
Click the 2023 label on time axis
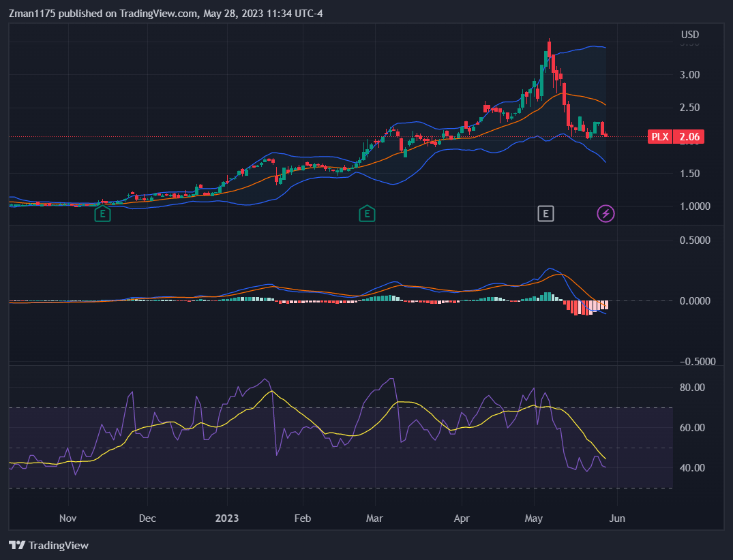click(x=227, y=518)
